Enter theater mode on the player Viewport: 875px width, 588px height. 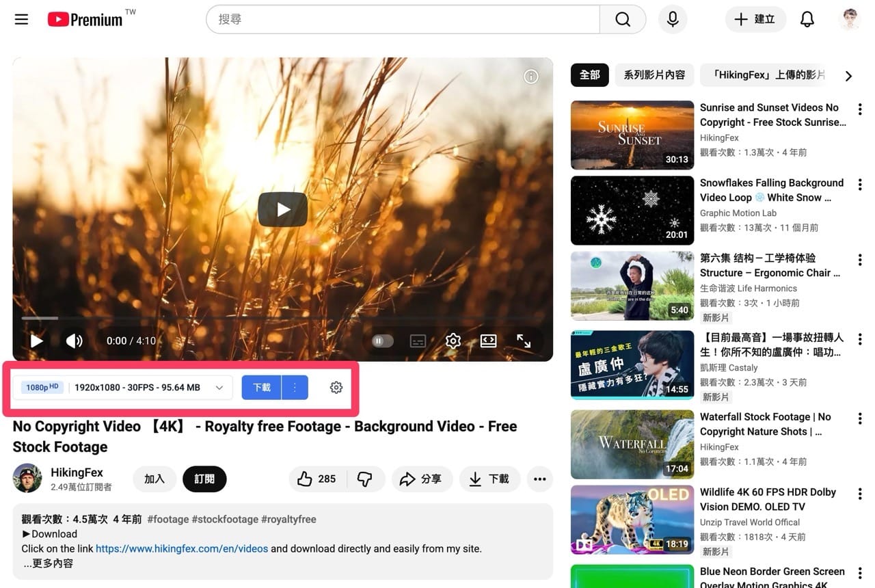tap(487, 340)
